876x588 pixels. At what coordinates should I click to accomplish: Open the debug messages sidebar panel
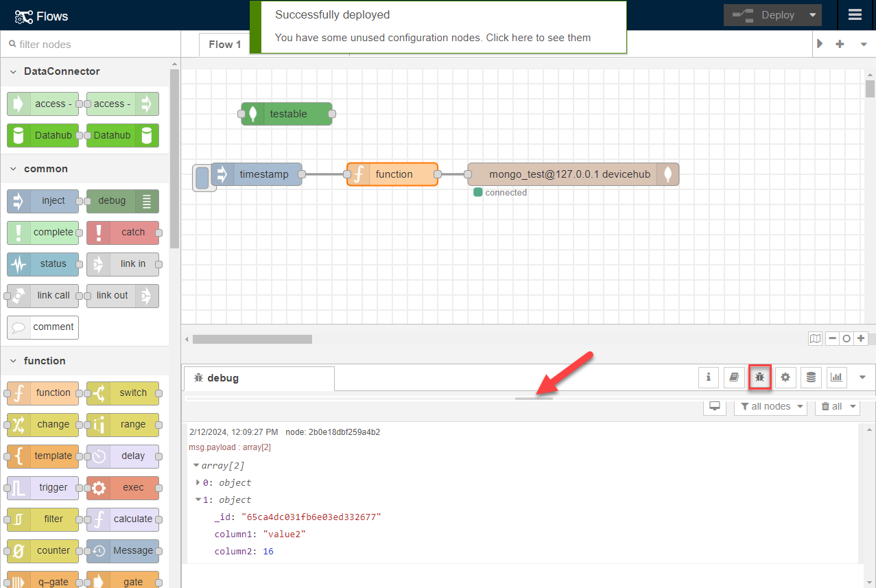(759, 377)
